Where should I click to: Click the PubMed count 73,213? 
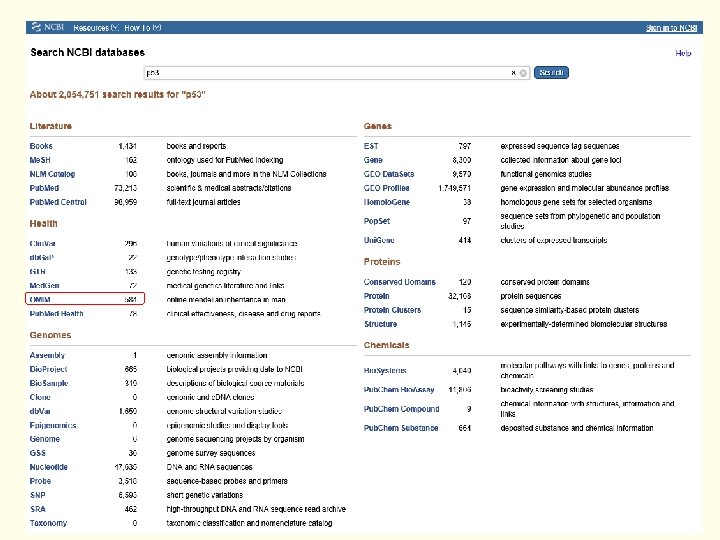[x=125, y=188]
